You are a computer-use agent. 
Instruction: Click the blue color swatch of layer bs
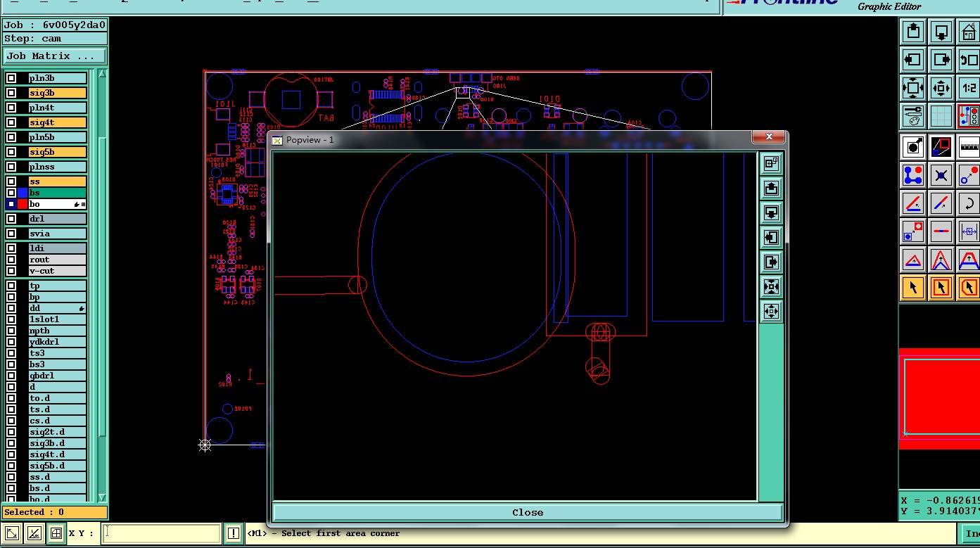click(x=23, y=193)
